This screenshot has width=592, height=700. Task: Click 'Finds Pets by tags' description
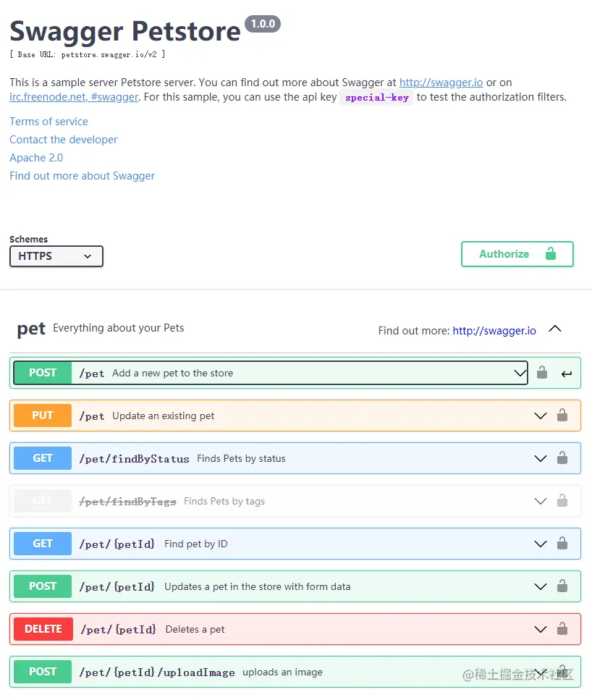coord(224,502)
